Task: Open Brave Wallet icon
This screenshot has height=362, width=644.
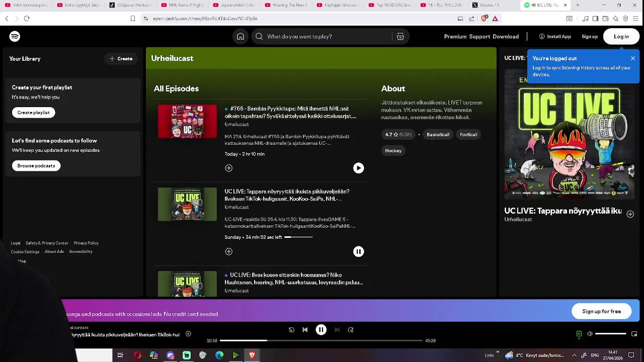Action: pyautogui.click(x=606, y=19)
